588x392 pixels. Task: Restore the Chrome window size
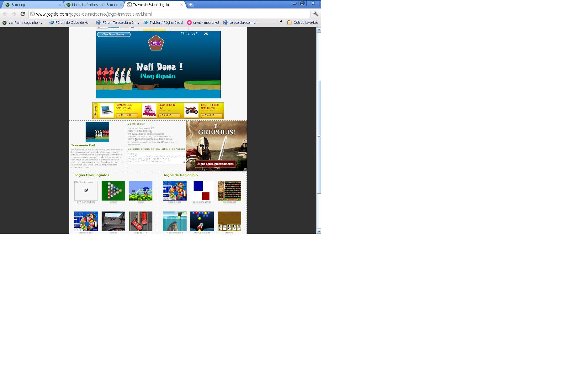303,3
